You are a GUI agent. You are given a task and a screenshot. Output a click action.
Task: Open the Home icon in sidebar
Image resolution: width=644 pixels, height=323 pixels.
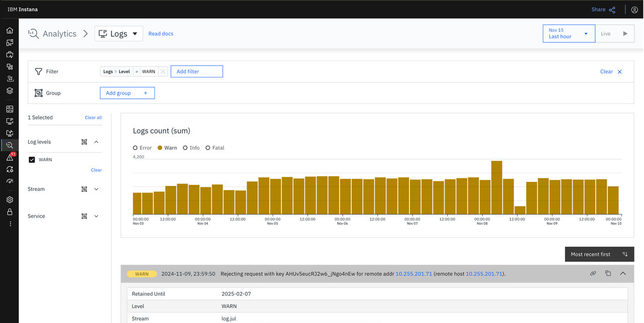[x=10, y=30]
